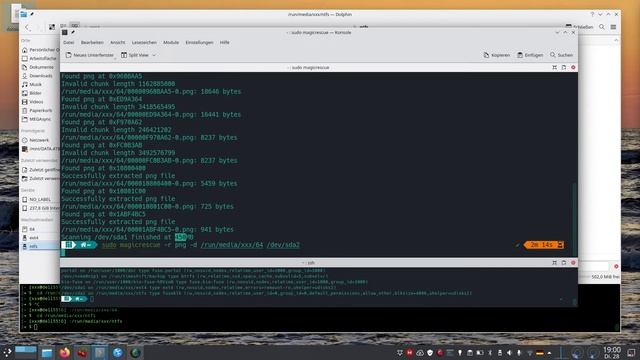640x360 pixels.
Task: Click the cherry app taskbar icon
Action: click(82, 353)
